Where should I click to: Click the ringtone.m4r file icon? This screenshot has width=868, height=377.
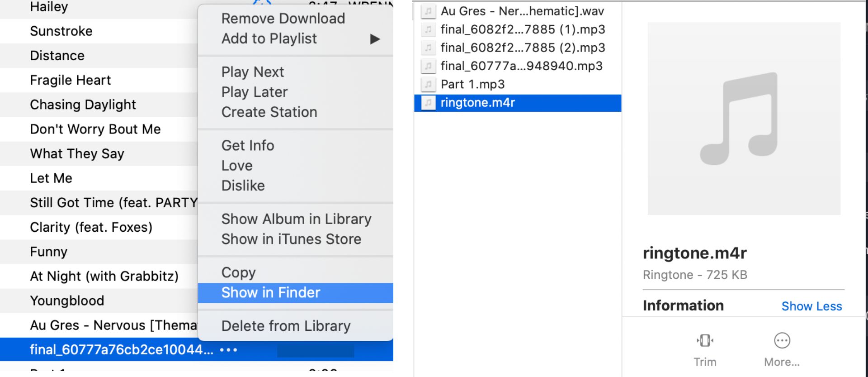coord(428,103)
